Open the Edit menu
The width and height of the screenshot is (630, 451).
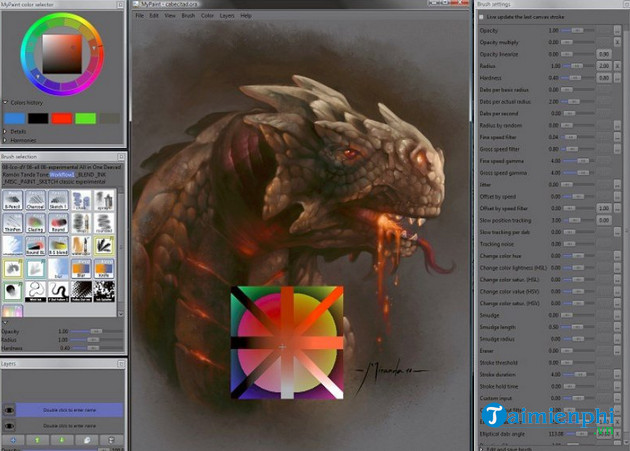[154, 16]
